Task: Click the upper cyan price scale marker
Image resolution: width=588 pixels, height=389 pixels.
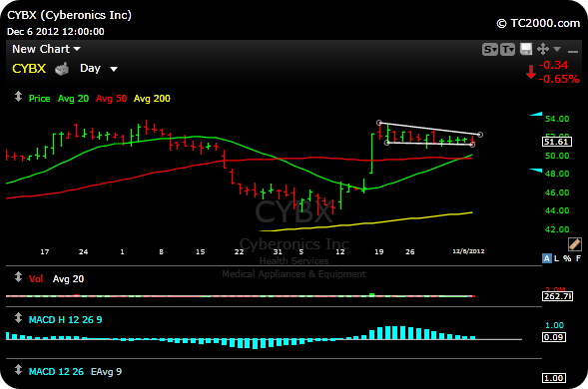Action: pos(536,114)
